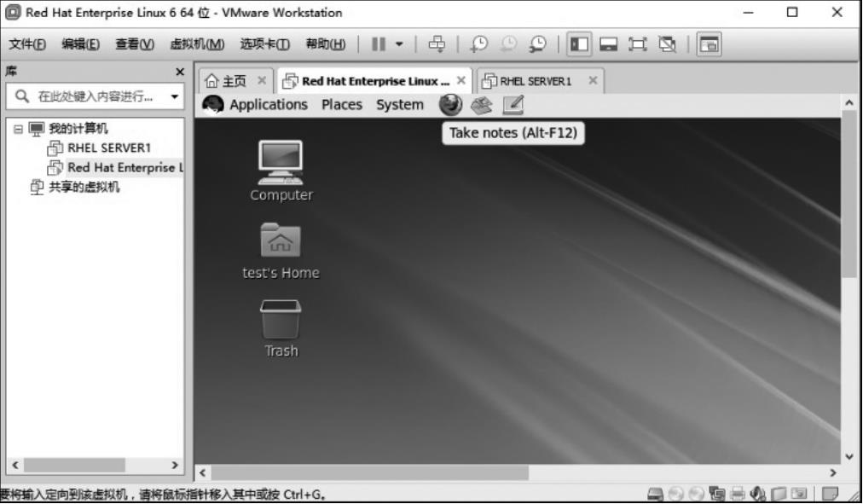Toggle the thumbnail bar view button

pos(608,44)
